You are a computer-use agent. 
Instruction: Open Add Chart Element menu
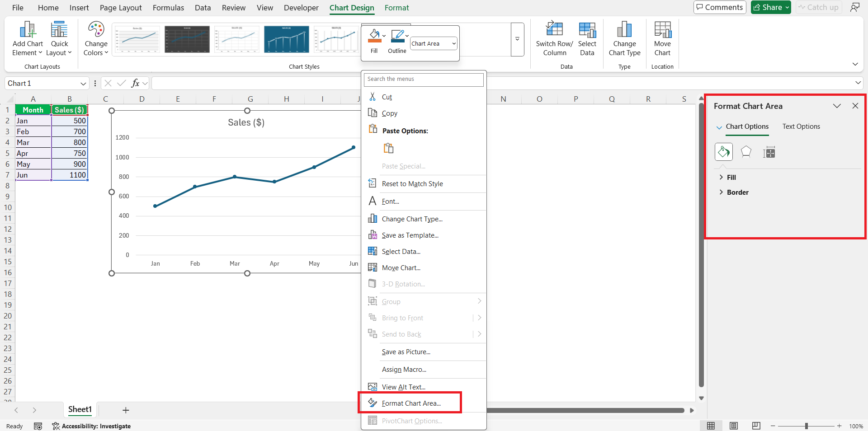pyautogui.click(x=28, y=39)
